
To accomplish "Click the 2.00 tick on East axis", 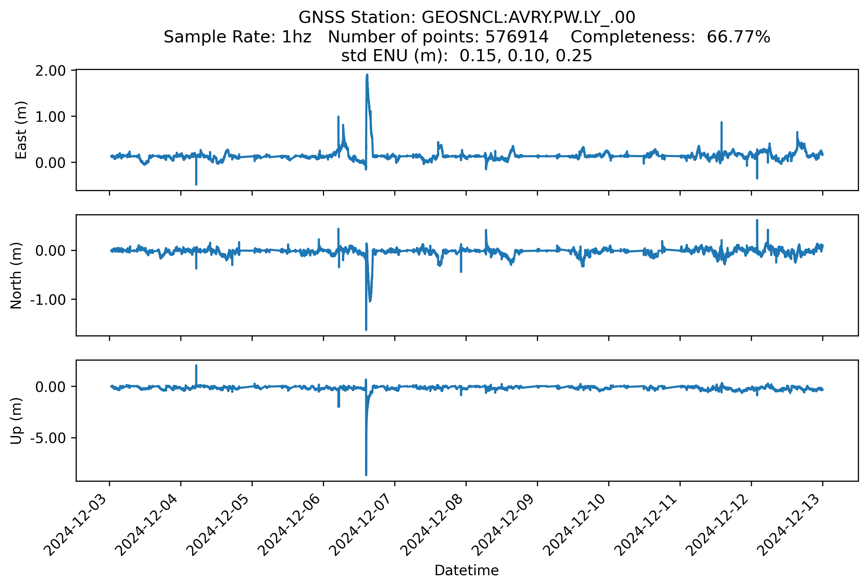I will [50, 71].
